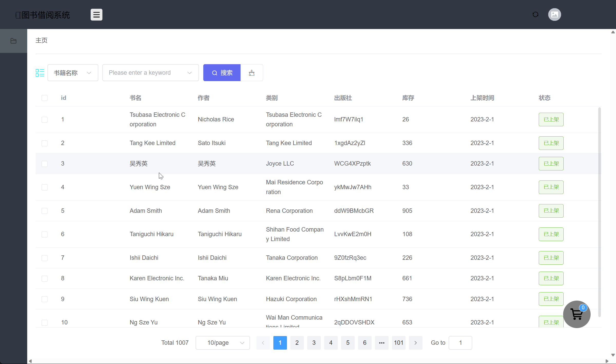Click the id column header
Image resolution: width=616 pixels, height=364 pixels.
tap(63, 98)
